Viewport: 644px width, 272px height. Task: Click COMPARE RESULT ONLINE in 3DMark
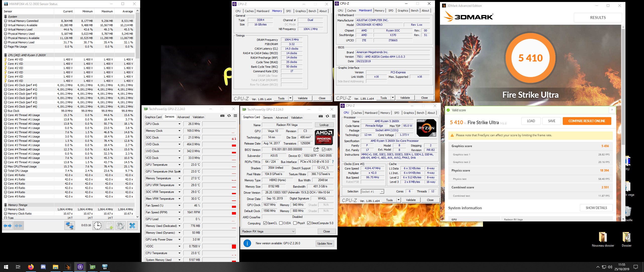coord(587,121)
